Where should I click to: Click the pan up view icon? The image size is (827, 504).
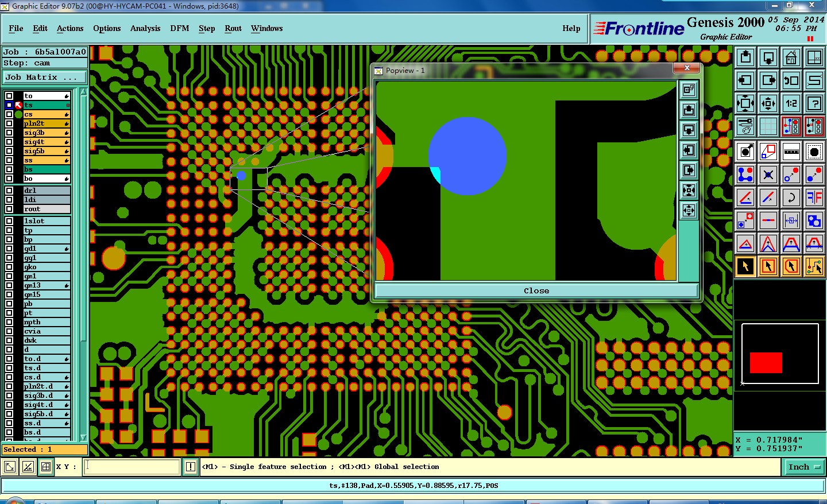[x=745, y=57]
